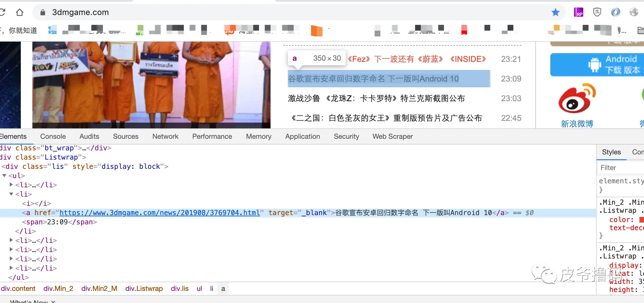Click the Filter field in Styles pane

coord(621,168)
